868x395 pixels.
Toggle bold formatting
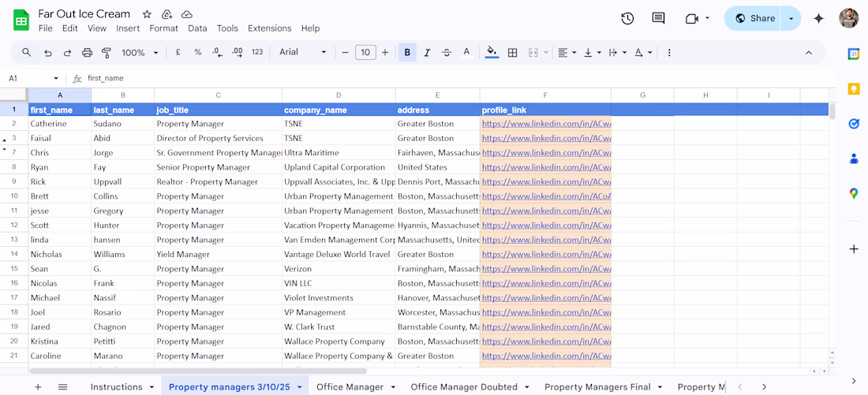coord(407,53)
